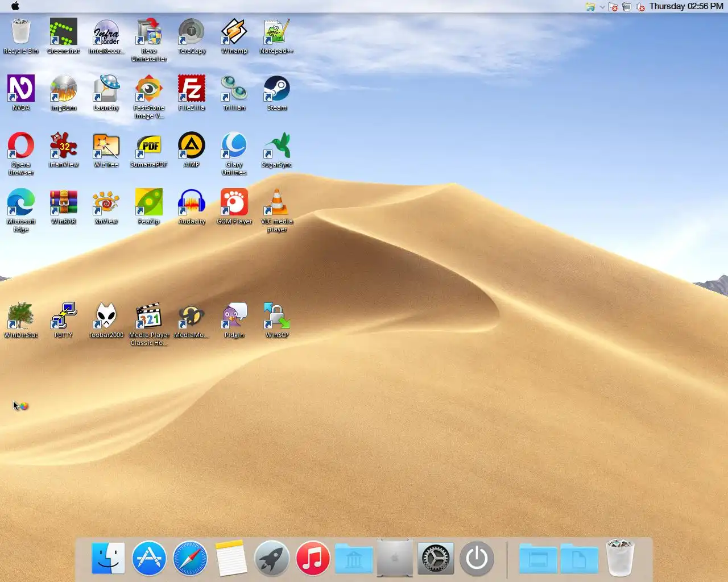Open System Preferences gear in dock
This screenshot has height=582, width=728.
[436, 558]
